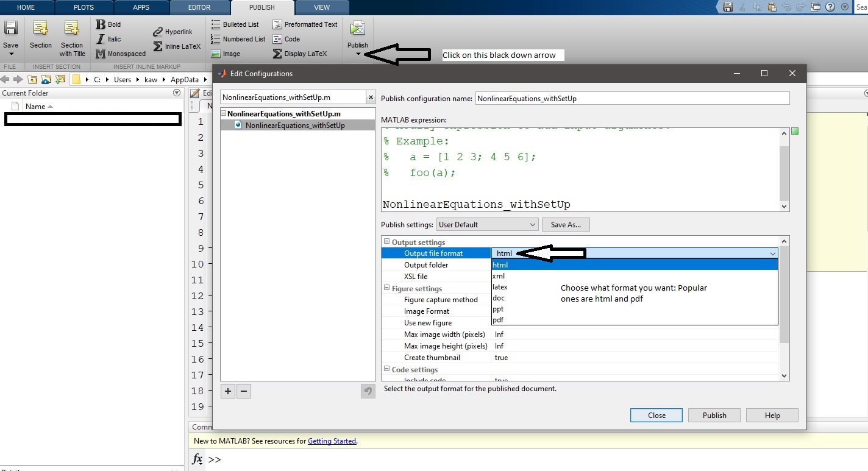
Task: Click the Publish icon in the ribbon
Action: coord(358,29)
